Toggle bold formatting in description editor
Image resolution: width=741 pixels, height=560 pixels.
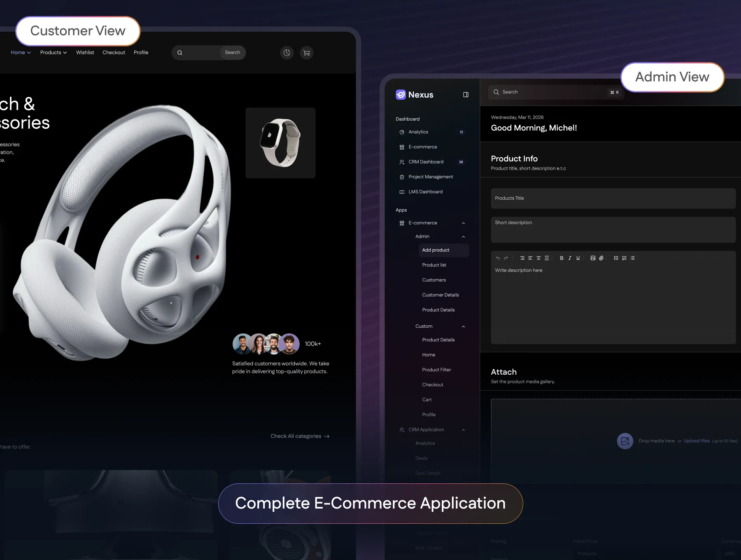562,258
